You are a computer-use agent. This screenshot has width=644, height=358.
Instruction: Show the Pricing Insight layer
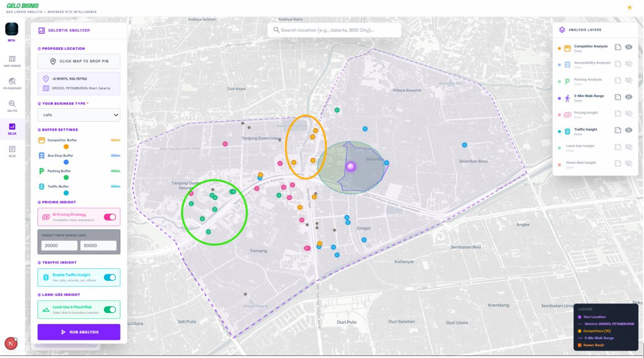628,114
